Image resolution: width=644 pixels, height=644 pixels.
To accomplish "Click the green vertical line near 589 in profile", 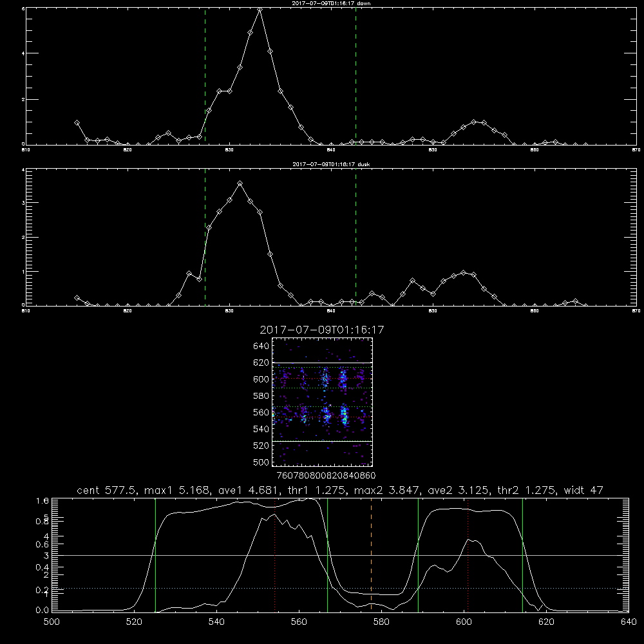I will pyautogui.click(x=418, y=554).
